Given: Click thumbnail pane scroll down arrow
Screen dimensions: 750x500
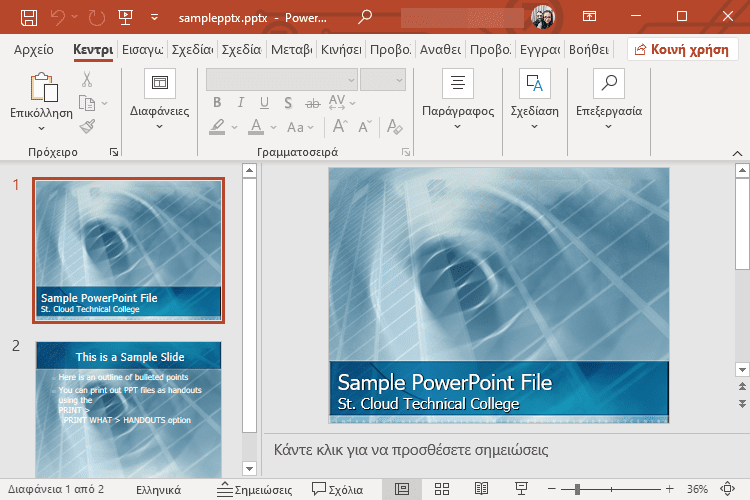Looking at the screenshot, I should (249, 468).
